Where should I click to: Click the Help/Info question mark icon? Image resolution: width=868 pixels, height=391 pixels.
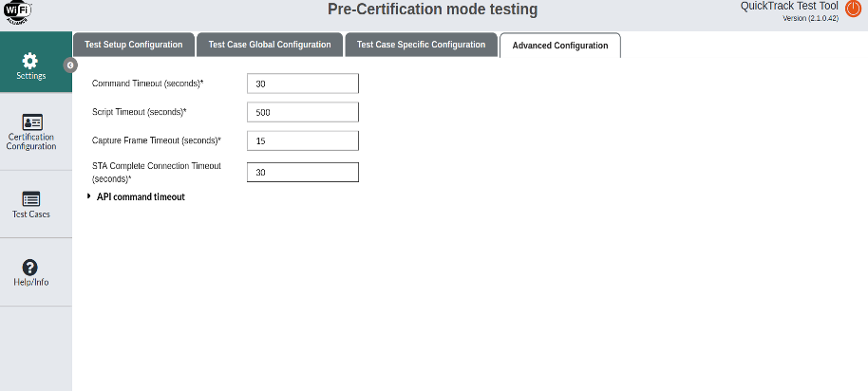click(30, 267)
